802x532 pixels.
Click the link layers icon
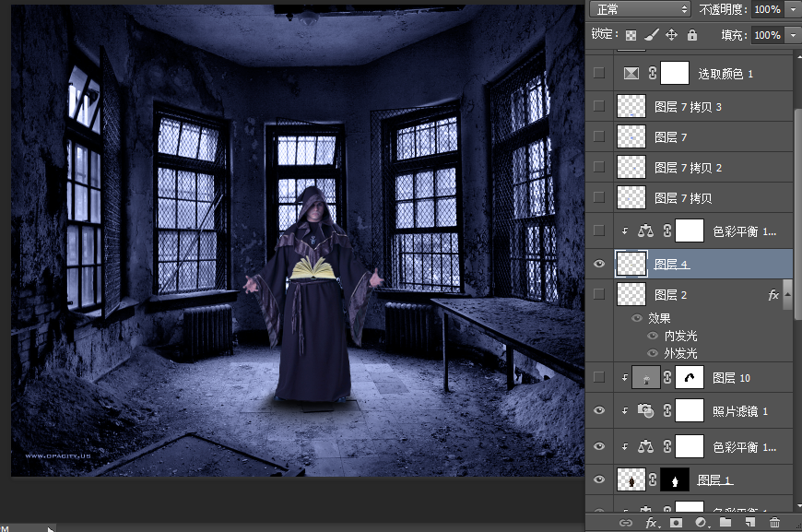626,523
